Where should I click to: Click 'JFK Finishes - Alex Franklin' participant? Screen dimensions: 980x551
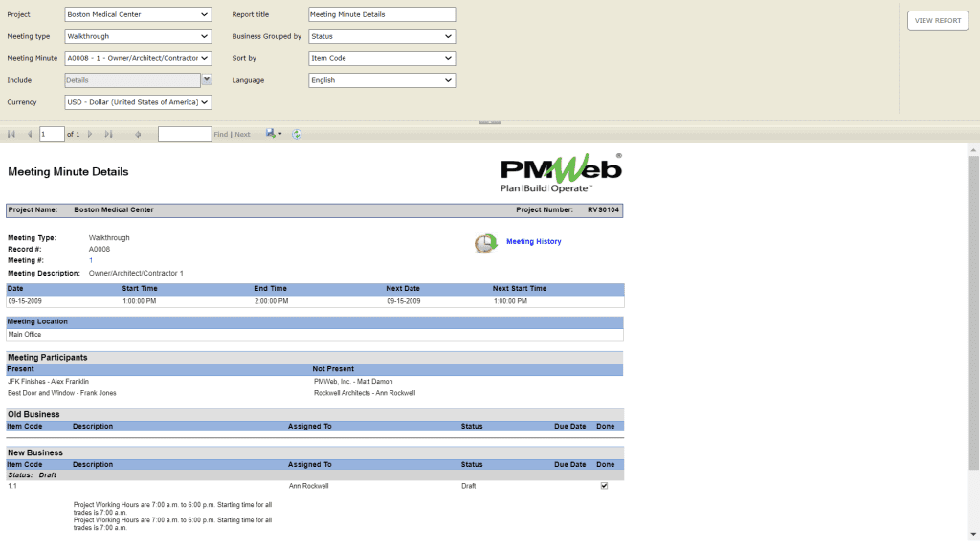pos(48,381)
